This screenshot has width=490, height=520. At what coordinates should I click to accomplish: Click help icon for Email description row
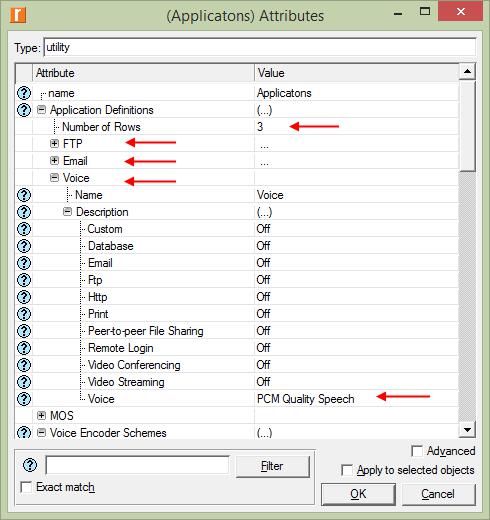tap(24, 263)
